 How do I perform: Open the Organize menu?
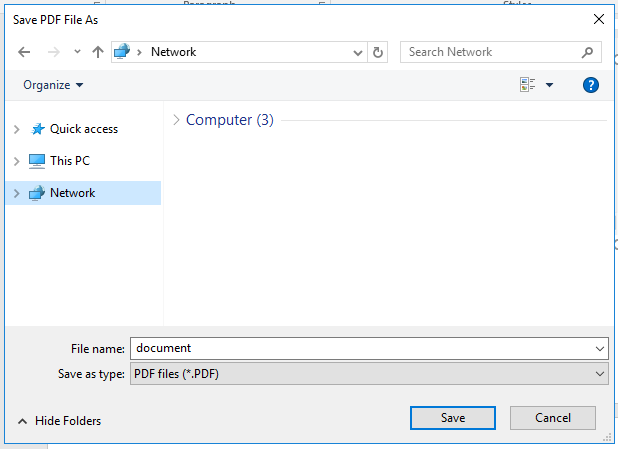pos(53,85)
